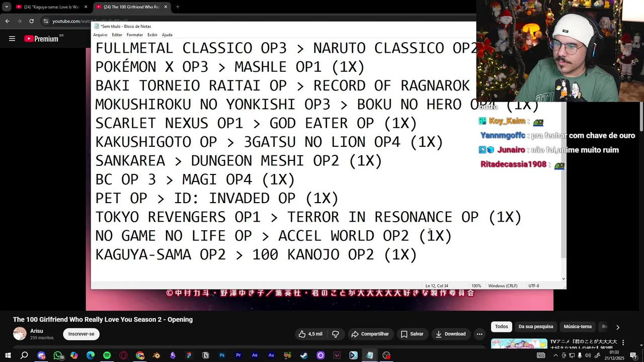Dislike the video

point(336,334)
